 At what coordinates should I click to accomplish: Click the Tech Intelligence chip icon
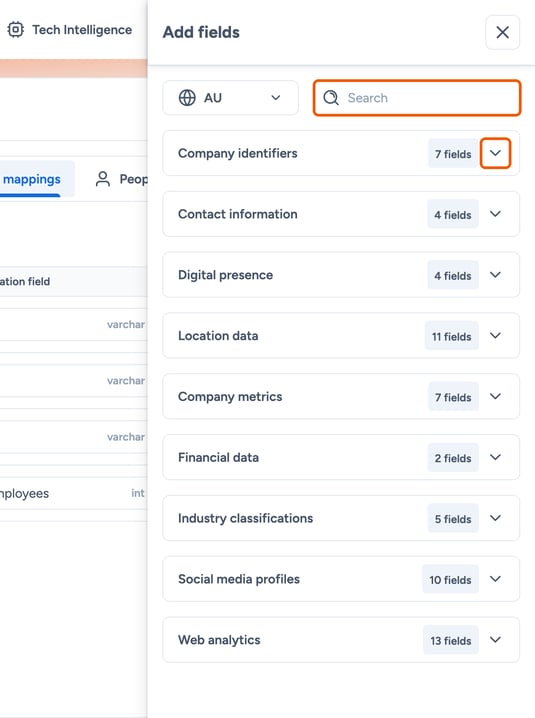[x=16, y=30]
